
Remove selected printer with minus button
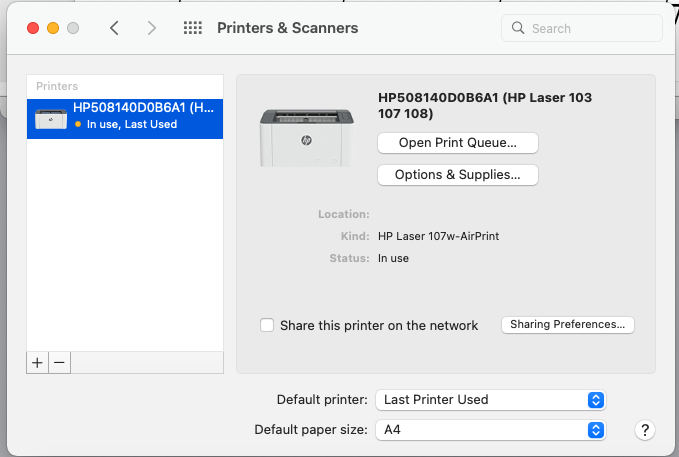click(60, 363)
